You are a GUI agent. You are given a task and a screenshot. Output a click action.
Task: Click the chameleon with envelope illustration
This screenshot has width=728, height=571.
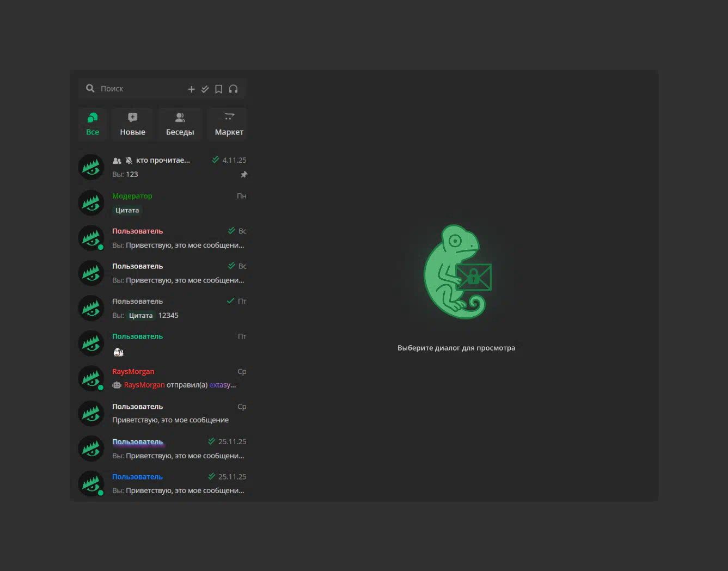coord(457,272)
